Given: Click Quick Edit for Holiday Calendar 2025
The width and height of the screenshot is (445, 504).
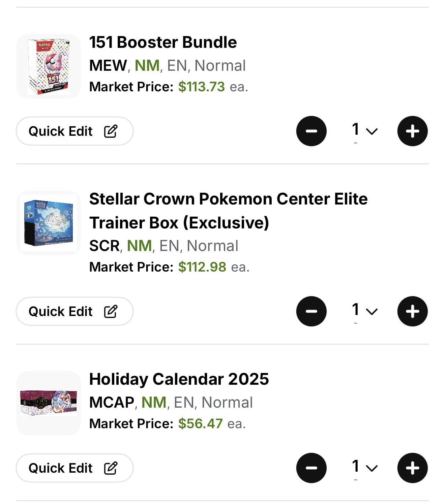Looking at the screenshot, I should point(75,468).
